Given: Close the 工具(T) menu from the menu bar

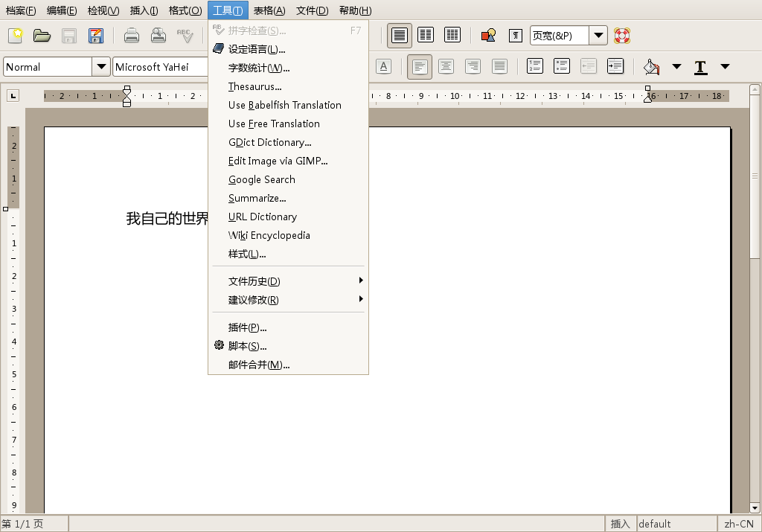Looking at the screenshot, I should (x=228, y=10).
